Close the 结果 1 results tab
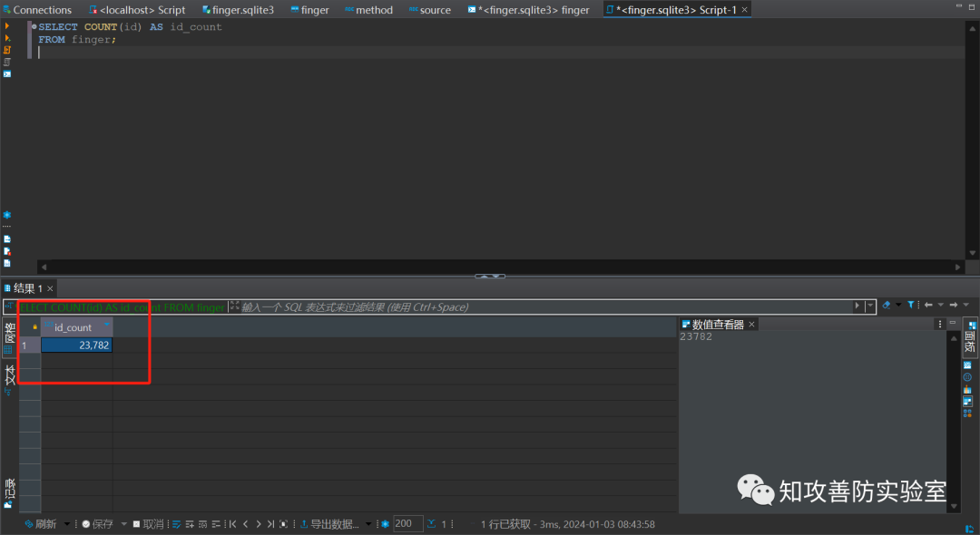 tap(50, 288)
